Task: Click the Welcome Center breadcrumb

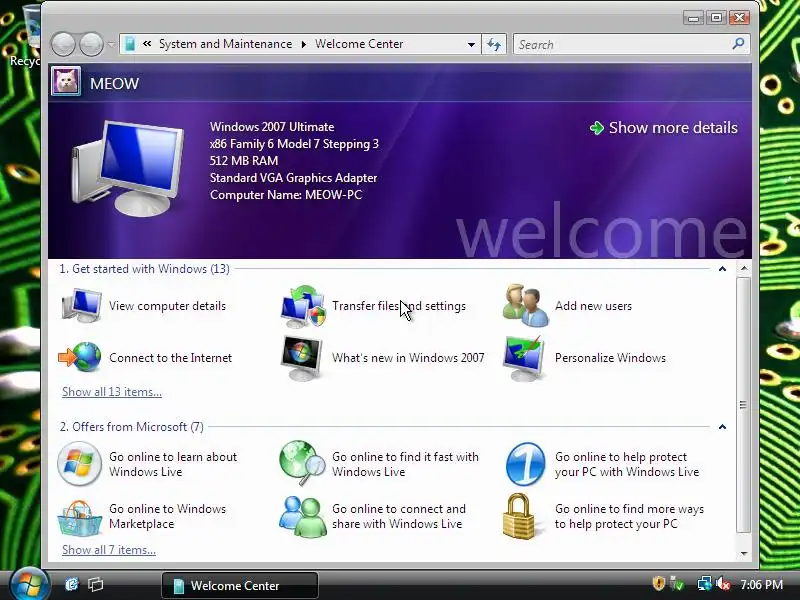Action: click(x=359, y=44)
